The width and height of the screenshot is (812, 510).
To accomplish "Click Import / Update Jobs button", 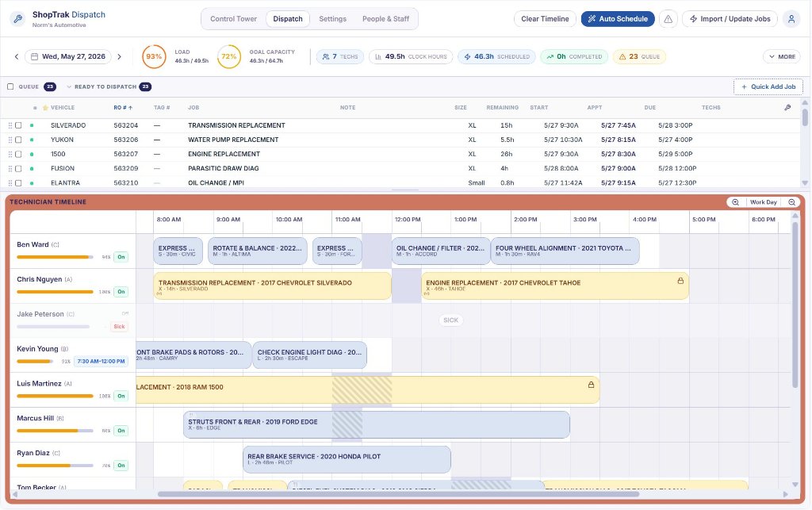I will click(x=730, y=19).
